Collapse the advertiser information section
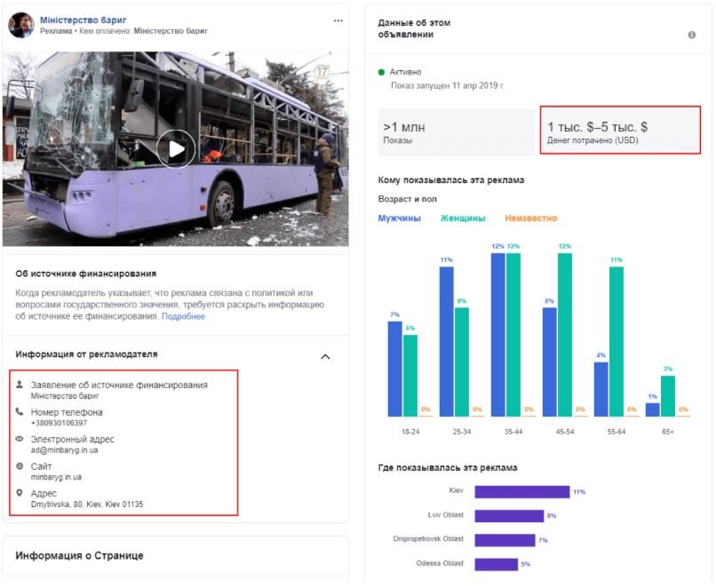Image resolution: width=716 pixels, height=588 pixels. pos(325,356)
